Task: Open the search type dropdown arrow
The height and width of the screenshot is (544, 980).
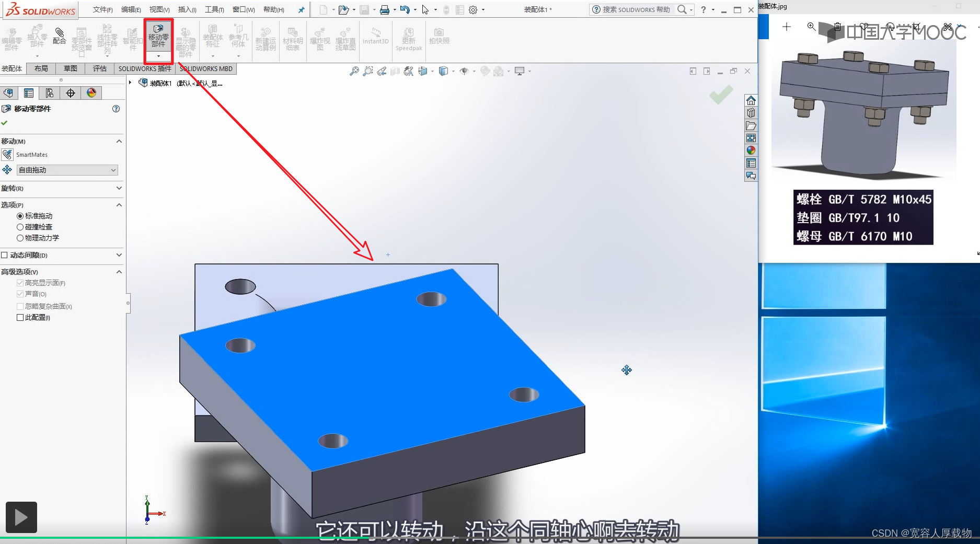Action: pyautogui.click(x=691, y=10)
